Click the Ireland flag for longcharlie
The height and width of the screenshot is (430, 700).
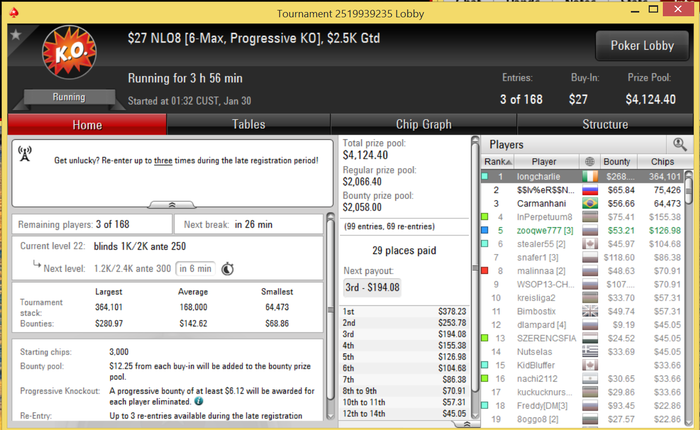click(590, 176)
